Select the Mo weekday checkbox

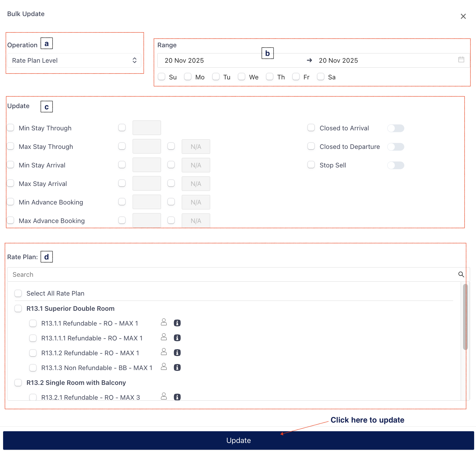click(188, 77)
